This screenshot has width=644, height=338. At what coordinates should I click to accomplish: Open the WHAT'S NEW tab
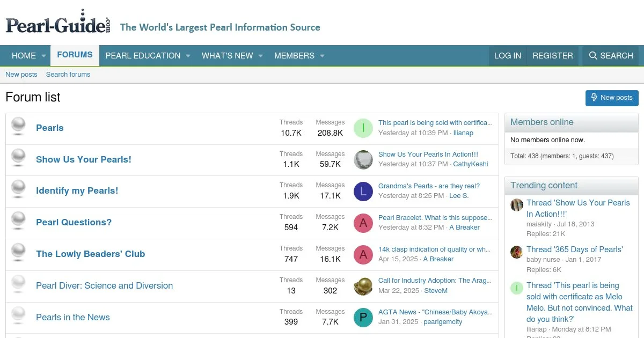[228, 56]
